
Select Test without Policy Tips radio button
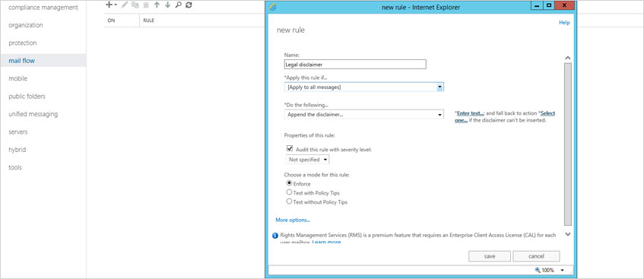click(289, 201)
